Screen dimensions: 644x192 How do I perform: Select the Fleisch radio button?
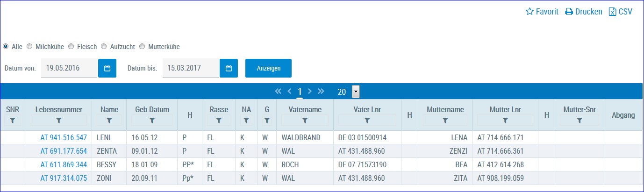click(x=71, y=47)
